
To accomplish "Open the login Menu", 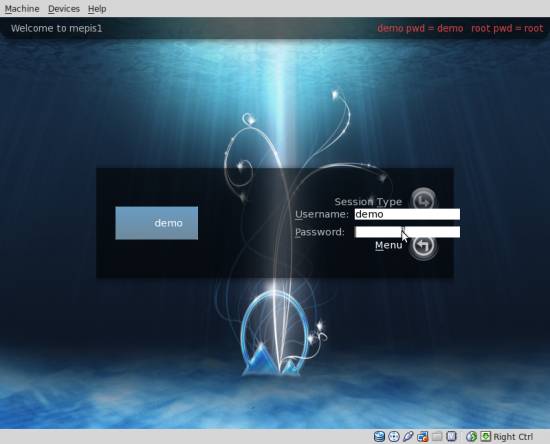I will [x=389, y=245].
